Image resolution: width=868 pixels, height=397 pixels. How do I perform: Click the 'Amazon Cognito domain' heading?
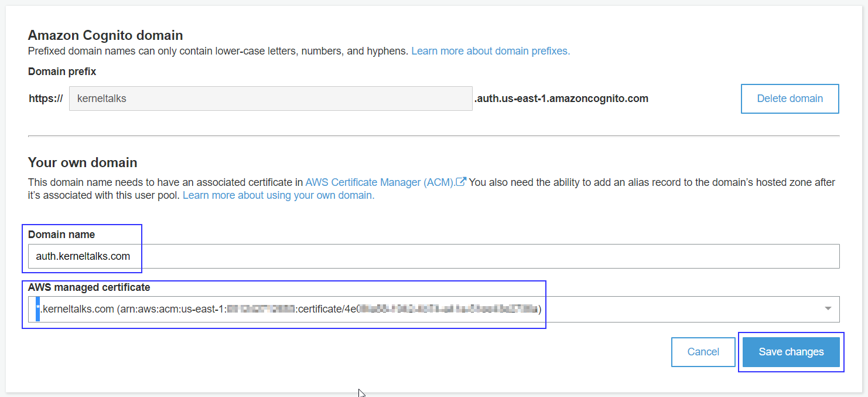(105, 35)
